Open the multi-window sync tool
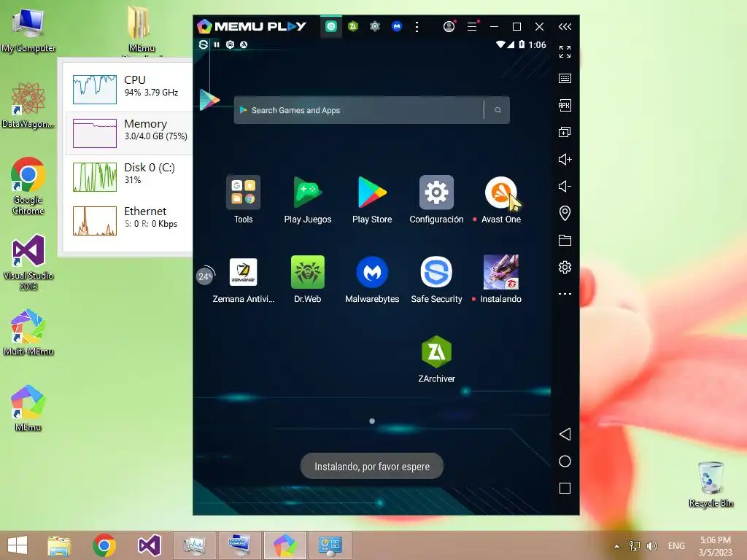This screenshot has width=747, height=560. tap(565, 132)
